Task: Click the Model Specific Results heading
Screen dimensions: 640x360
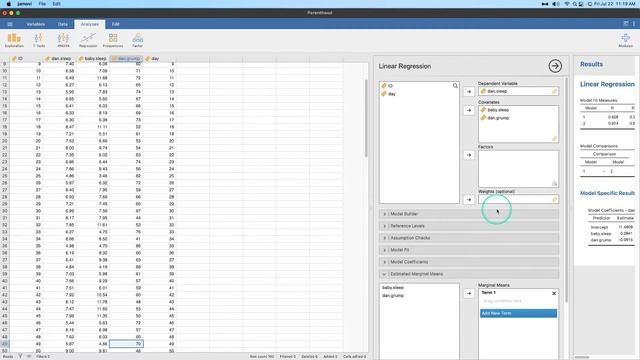Action: coord(607,193)
